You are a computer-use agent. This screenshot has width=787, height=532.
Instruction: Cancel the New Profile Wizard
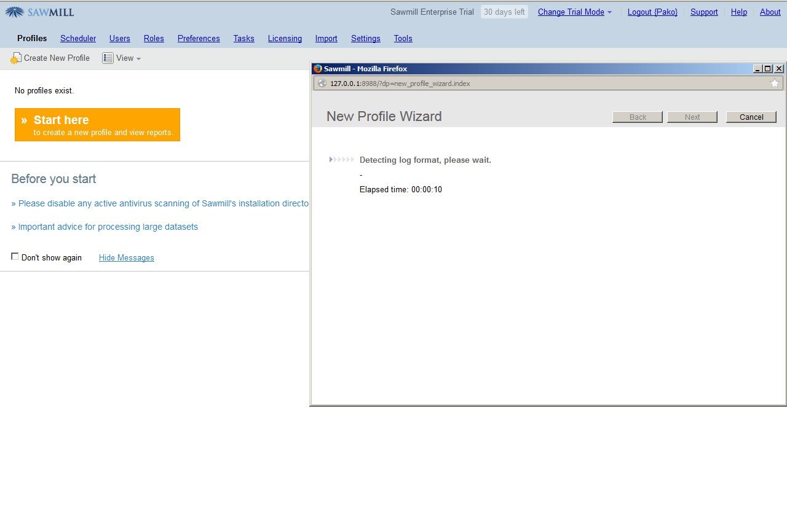pos(751,117)
